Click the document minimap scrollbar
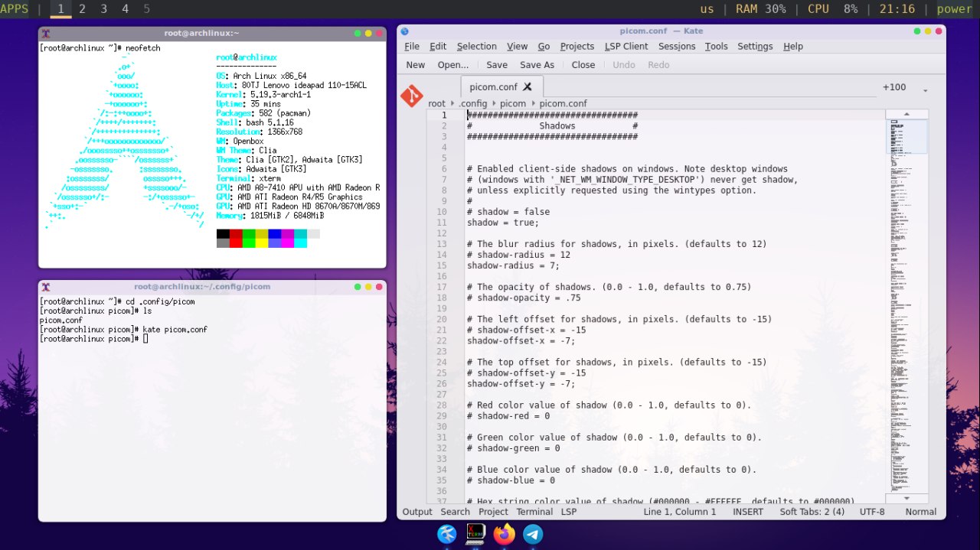The height and width of the screenshot is (550, 980). tap(906, 306)
